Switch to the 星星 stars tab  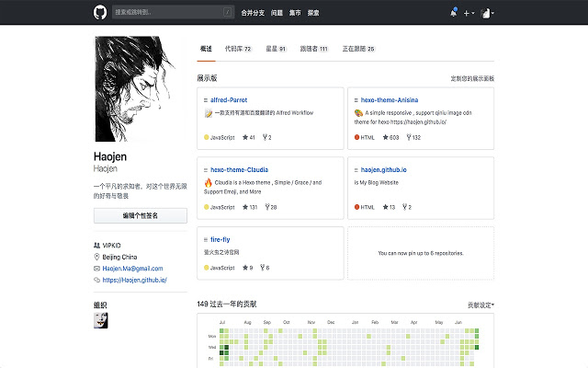(276, 49)
